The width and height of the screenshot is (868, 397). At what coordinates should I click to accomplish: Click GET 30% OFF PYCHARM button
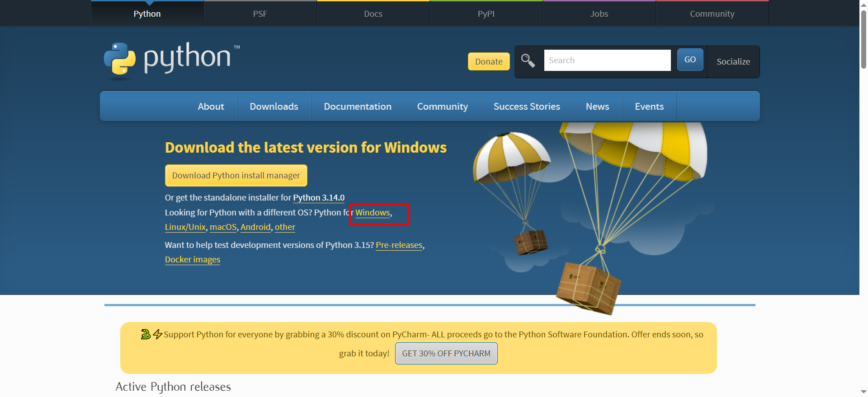[x=446, y=353]
